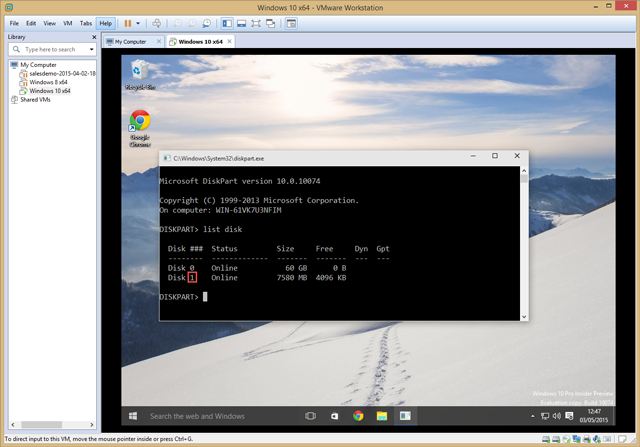The height and width of the screenshot is (447, 640).
Task: Take a snapshot of this virtual machine
Action: pyautogui.click(x=177, y=23)
